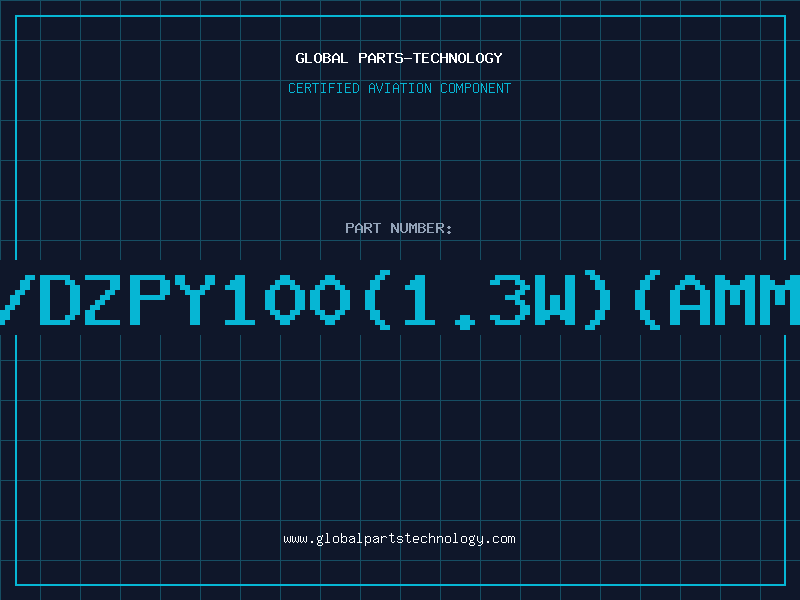This screenshot has width=800, height=600.
Task: Open the www.globalpartstechnology.com link
Action: (x=399, y=539)
